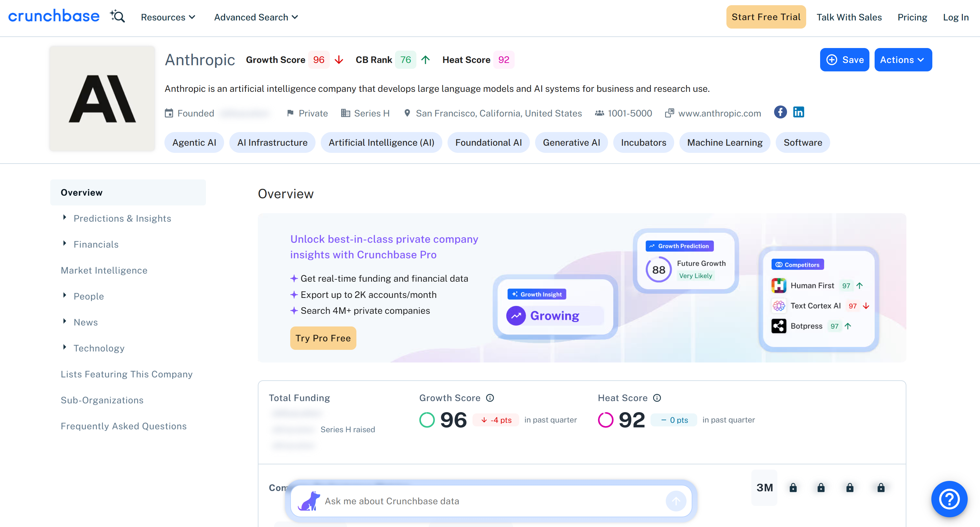The image size is (980, 527).
Task: Click Try Pro Free button
Action: [x=323, y=338]
